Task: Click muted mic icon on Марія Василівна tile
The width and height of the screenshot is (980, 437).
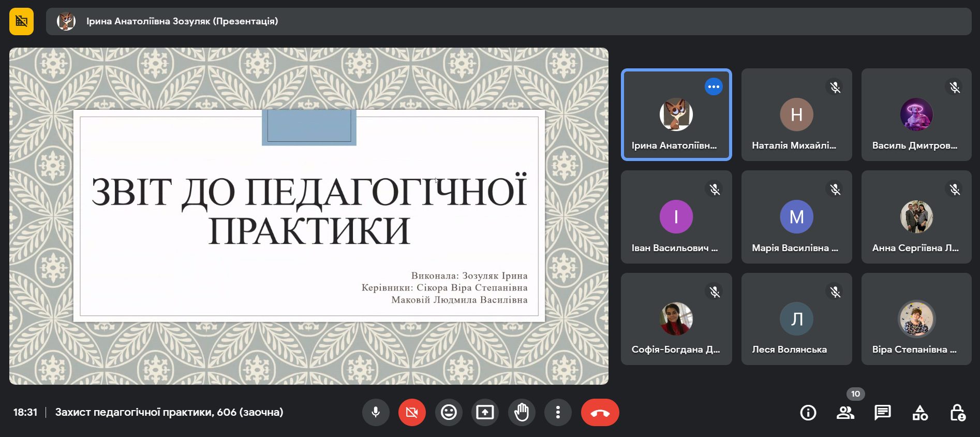Action: 835,190
